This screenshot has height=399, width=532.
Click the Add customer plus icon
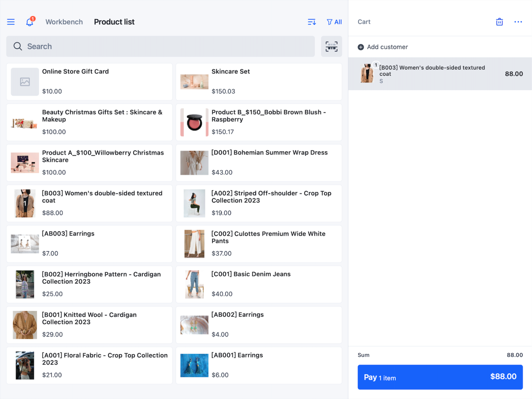[x=361, y=47]
